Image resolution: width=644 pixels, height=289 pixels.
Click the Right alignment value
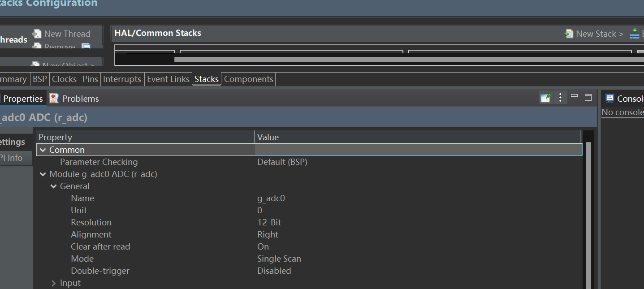point(268,235)
